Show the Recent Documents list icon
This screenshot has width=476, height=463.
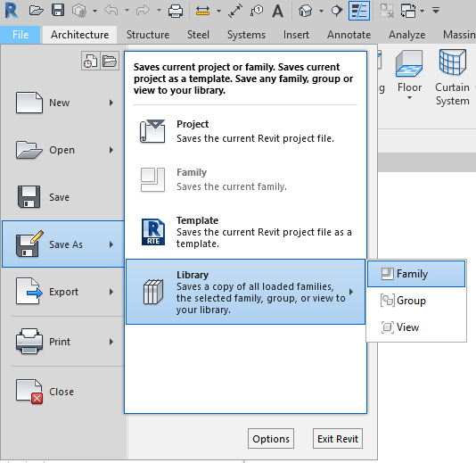[x=90, y=61]
